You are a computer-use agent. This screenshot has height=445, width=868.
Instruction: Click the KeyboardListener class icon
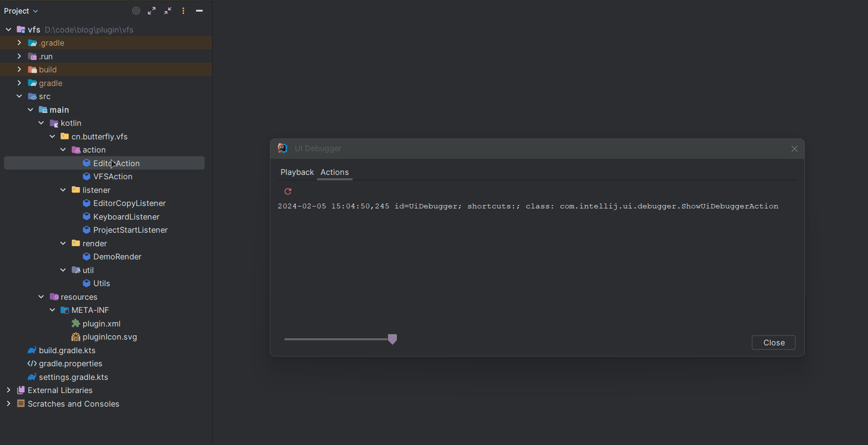[87, 217]
